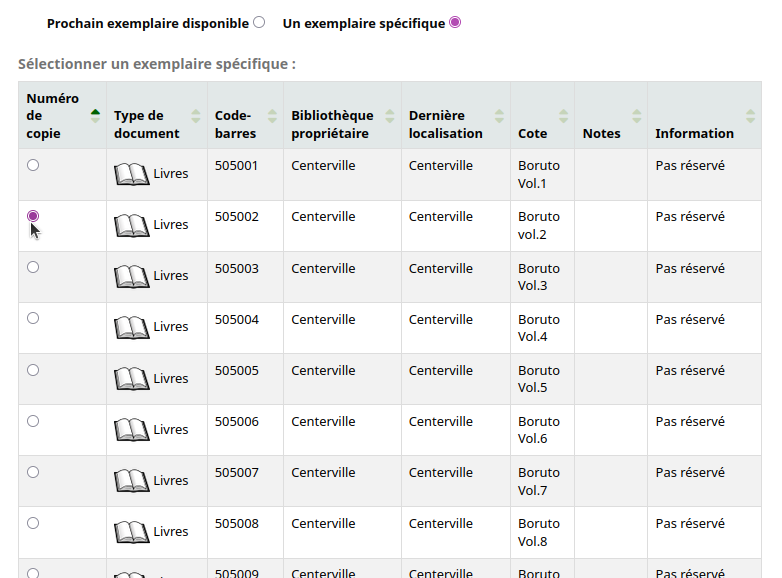Click call number 'Boruto Vol.5'
The width and height of the screenshot is (782, 578).
coord(539,379)
